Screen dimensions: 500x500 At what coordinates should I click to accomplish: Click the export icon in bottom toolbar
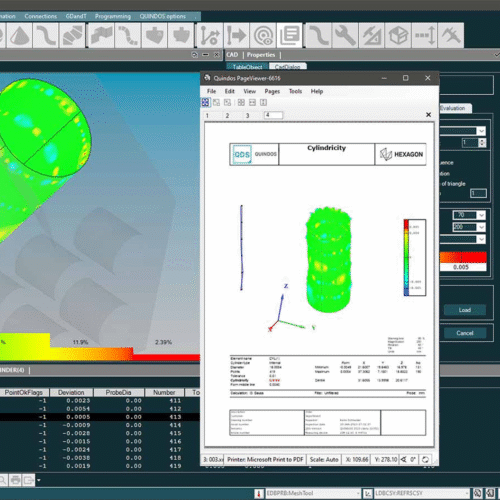[28, 480]
